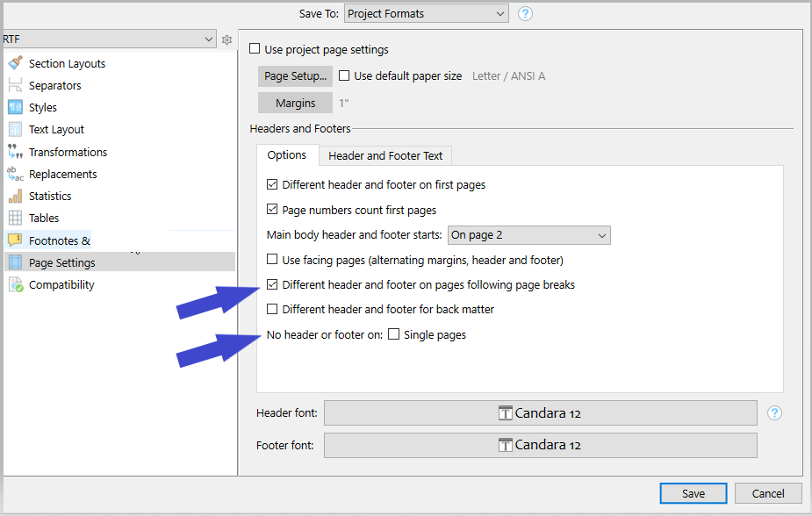Open Transformations icon in sidebar
The width and height of the screenshot is (812, 516).
click(15, 152)
